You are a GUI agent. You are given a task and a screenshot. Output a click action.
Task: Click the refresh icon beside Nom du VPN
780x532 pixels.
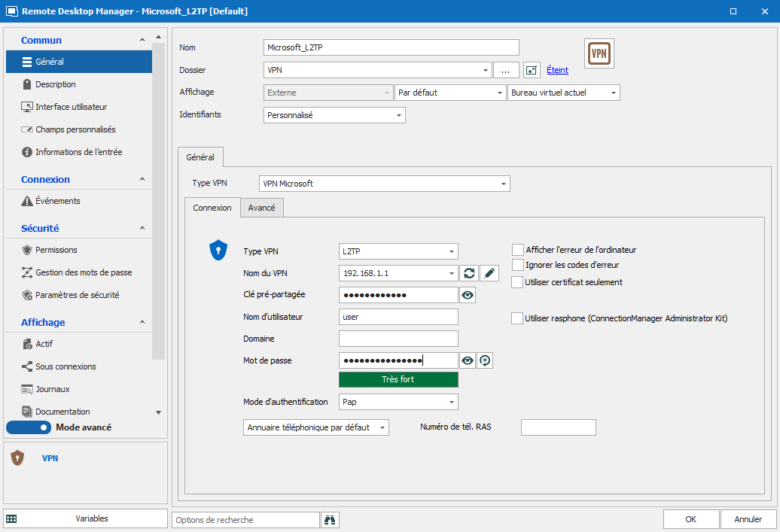pyautogui.click(x=469, y=273)
